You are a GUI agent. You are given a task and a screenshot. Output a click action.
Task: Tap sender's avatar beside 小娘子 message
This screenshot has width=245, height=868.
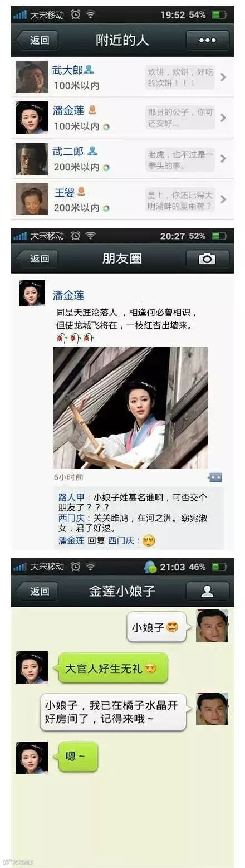coord(212,626)
